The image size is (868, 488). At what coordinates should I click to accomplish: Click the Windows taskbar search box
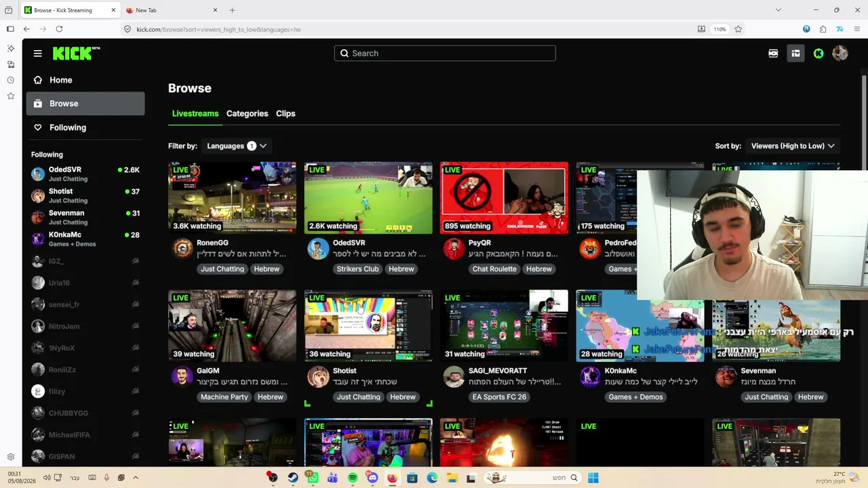pos(533,478)
